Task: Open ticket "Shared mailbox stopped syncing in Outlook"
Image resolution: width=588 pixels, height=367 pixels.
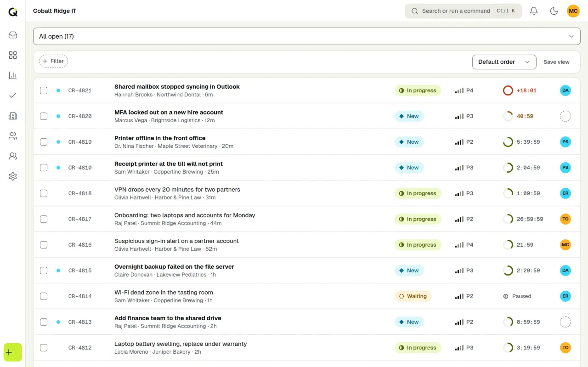Action: (177, 87)
